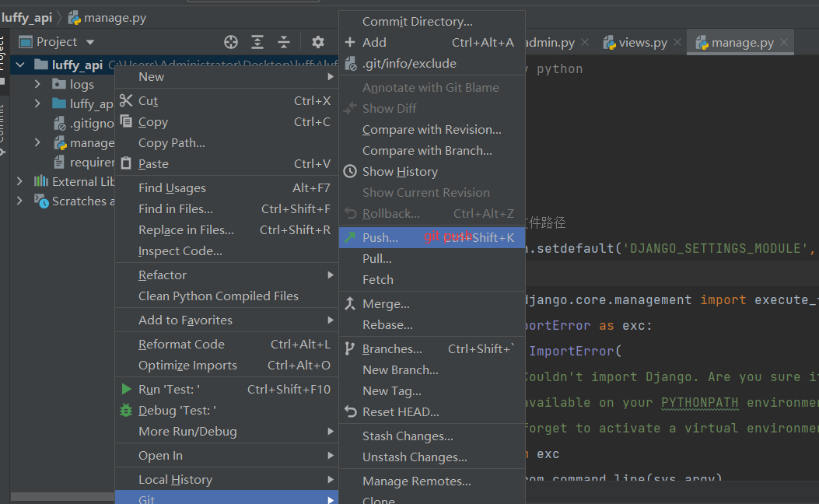Choose Find in Files...
Screen dimensions: 819x504
click(x=226, y=209)
